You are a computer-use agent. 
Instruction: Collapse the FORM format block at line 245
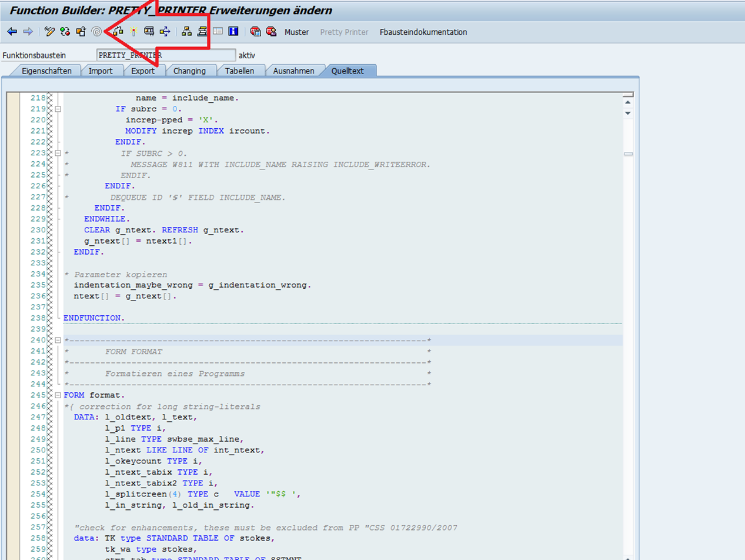tap(58, 395)
